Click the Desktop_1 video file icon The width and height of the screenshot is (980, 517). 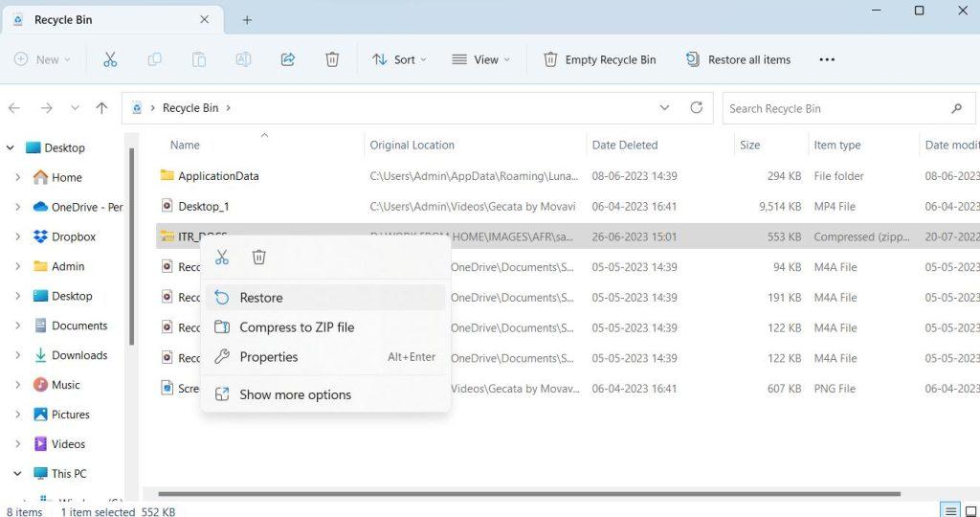(x=167, y=206)
